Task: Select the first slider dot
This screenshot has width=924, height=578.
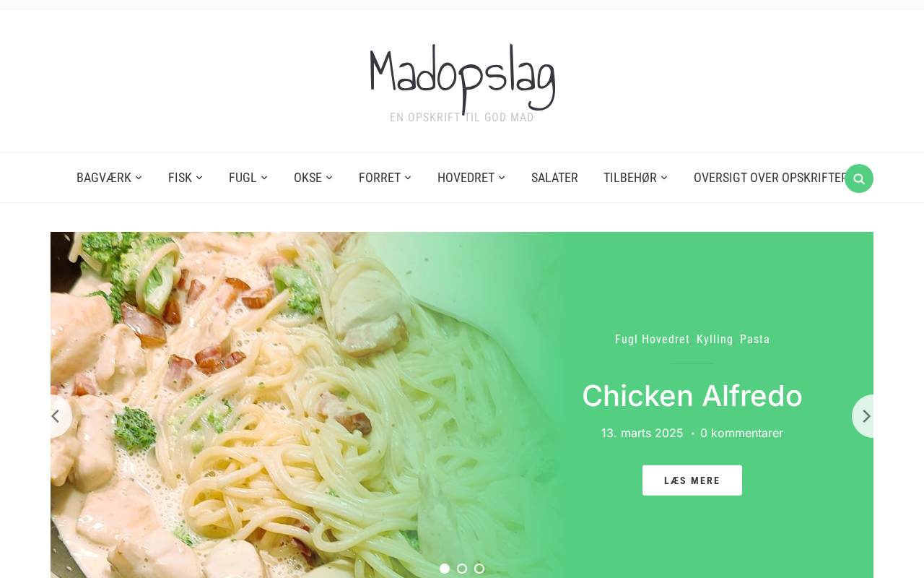Action: click(445, 569)
